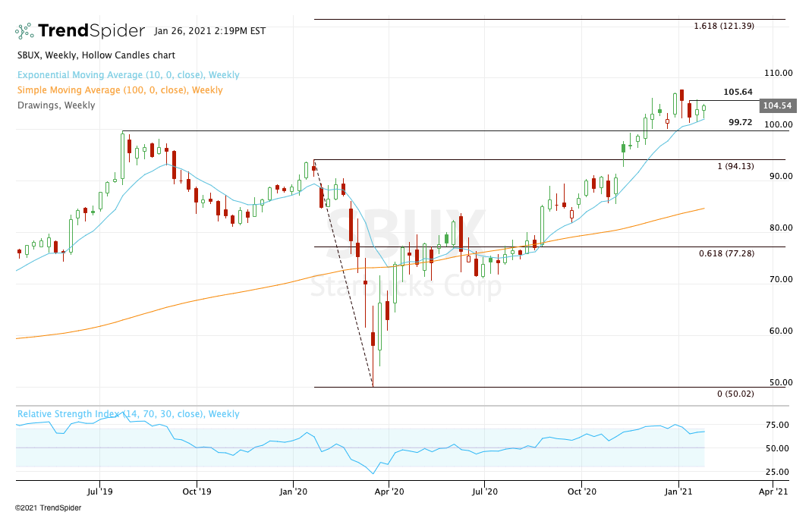The image size is (812, 515).
Task: Click the Jan '20 date axis label
Action: click(293, 491)
